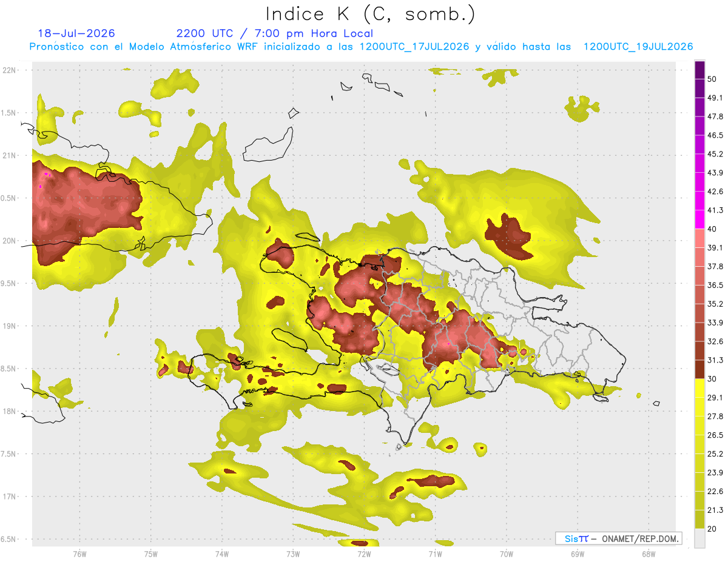Image resolution: width=728 pixels, height=562 pixels.
Task: Select the '75W' longitude label
Action: click(151, 554)
